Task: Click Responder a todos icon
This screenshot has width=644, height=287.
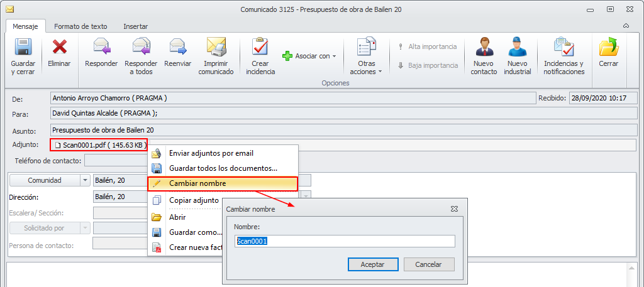Action: point(141,46)
